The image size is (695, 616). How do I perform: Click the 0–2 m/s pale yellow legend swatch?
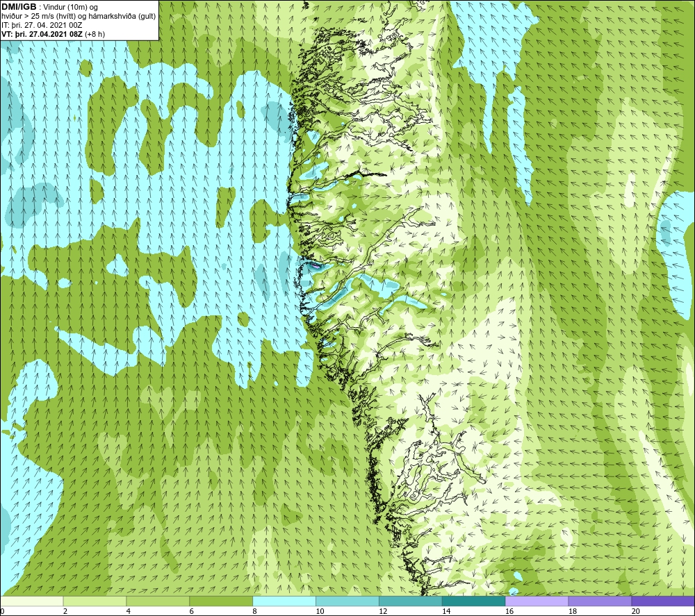tap(31, 601)
